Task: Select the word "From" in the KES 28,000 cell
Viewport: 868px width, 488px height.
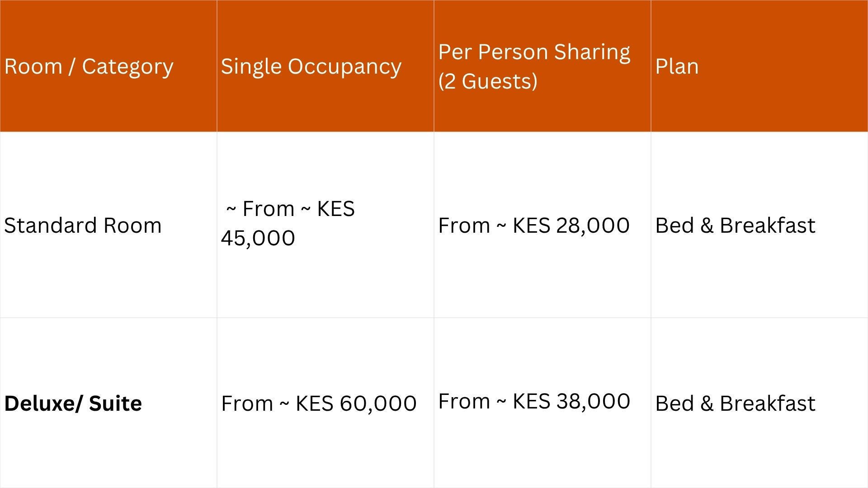Action: coord(464,225)
